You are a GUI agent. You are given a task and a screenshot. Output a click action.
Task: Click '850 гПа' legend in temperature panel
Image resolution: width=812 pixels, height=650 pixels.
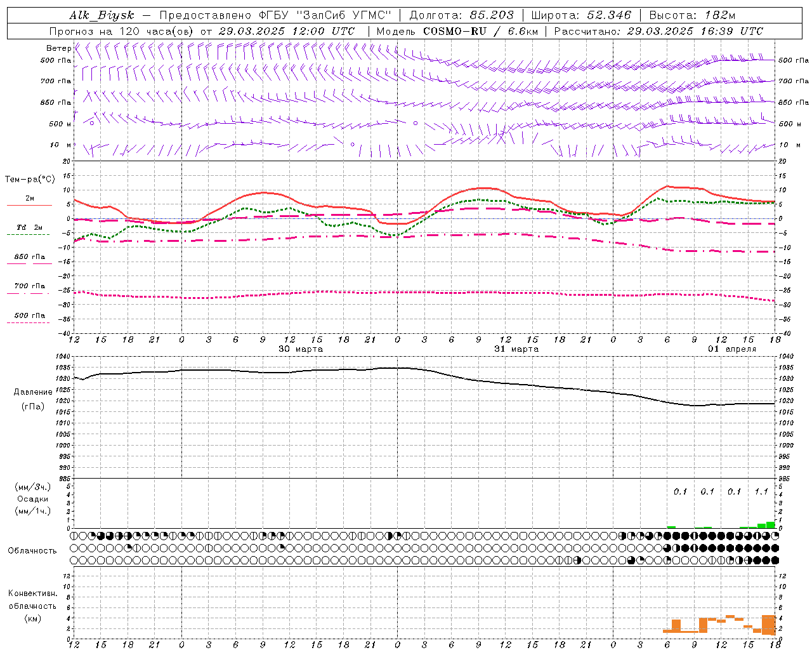point(29,257)
